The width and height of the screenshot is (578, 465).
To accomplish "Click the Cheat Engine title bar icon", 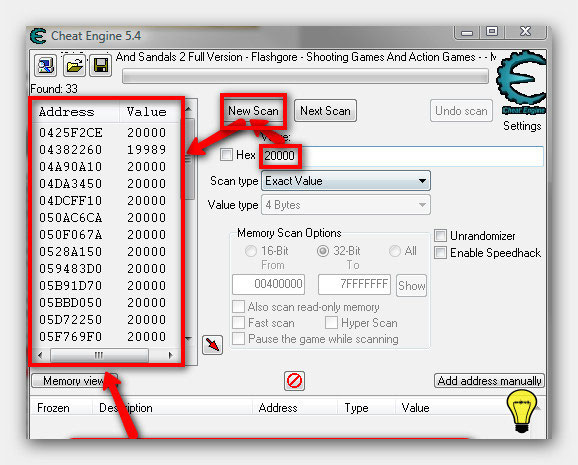I will 38,36.
